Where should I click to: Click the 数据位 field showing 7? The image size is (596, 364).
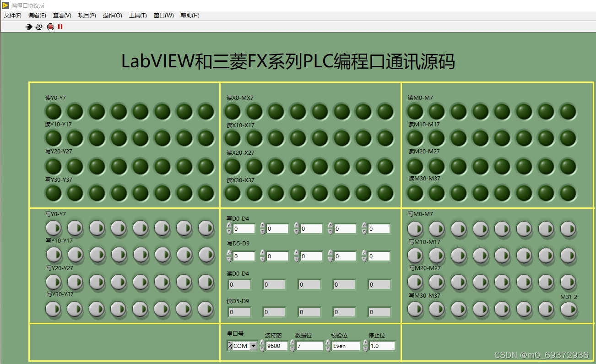point(309,346)
